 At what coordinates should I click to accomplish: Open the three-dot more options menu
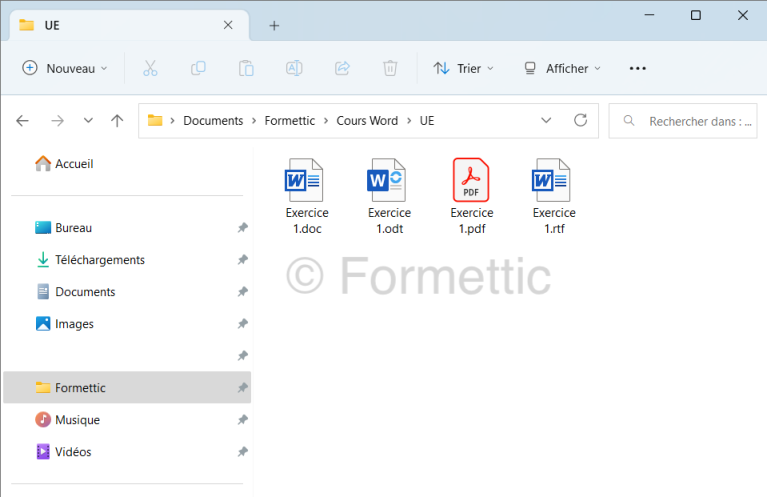(x=638, y=68)
